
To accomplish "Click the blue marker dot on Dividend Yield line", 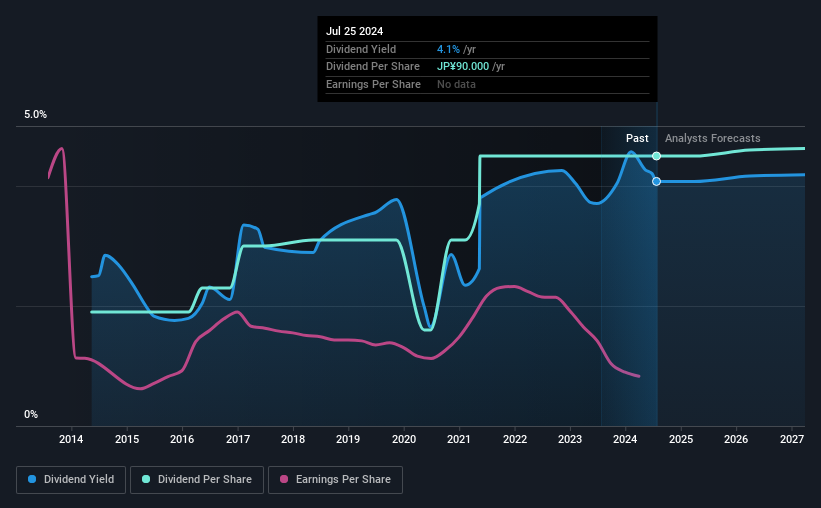I will (x=656, y=181).
